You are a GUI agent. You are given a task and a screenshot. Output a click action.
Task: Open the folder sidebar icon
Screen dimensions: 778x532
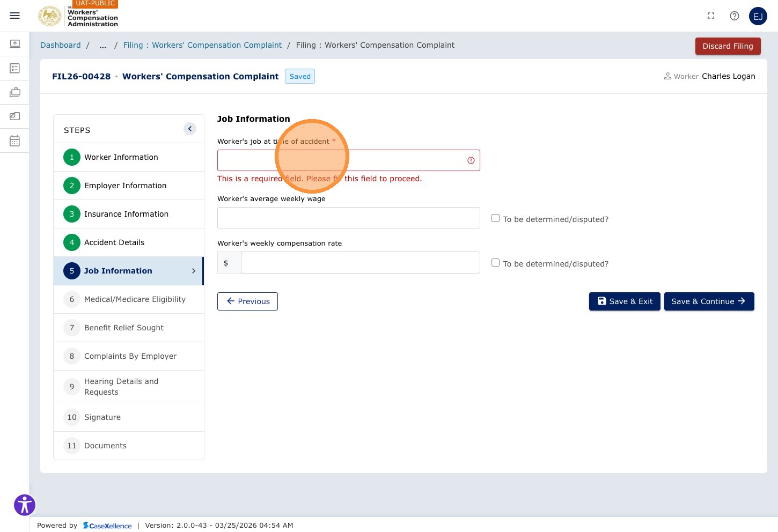pyautogui.click(x=15, y=116)
